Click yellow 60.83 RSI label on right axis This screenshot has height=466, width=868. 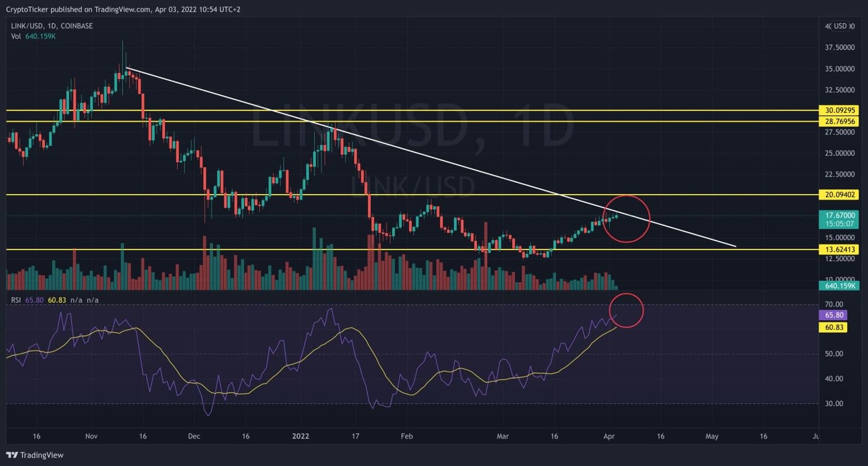point(834,327)
